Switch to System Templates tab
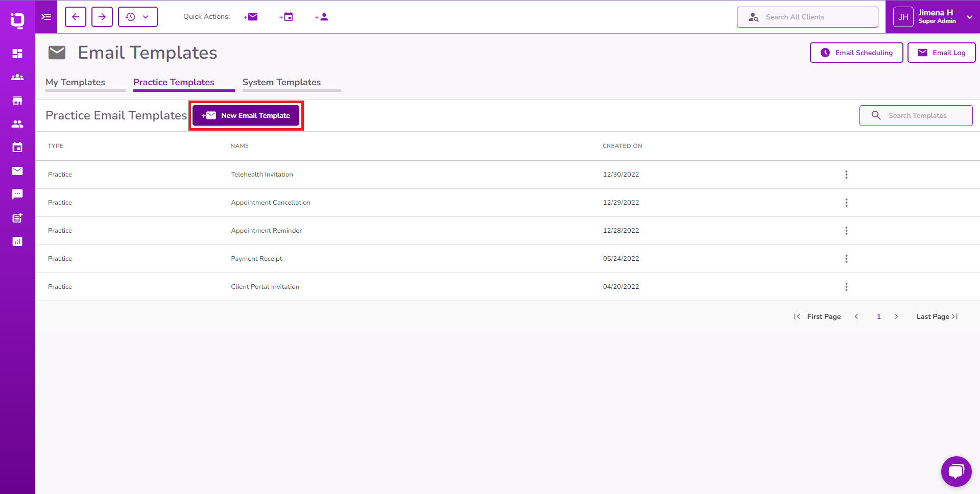 (281, 82)
